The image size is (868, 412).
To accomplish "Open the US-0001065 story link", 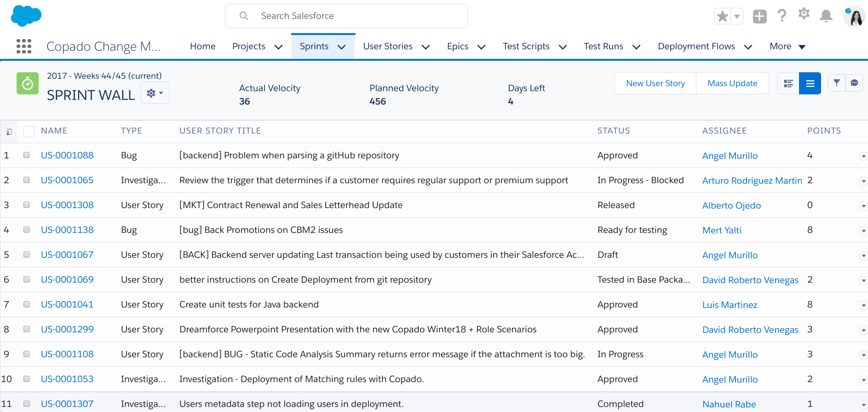I will point(67,180).
